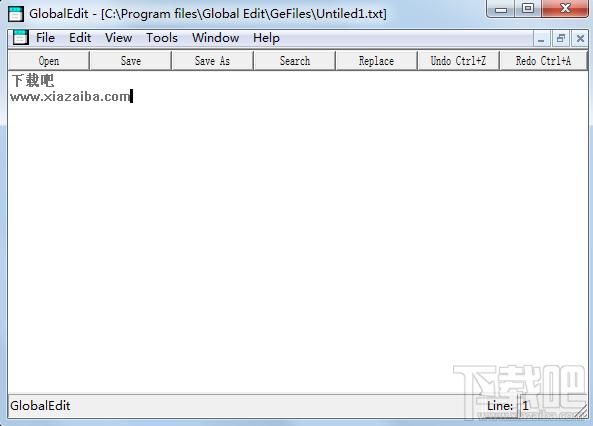This screenshot has width=593, height=426.
Task: Open the File menu
Action: pyautogui.click(x=45, y=38)
